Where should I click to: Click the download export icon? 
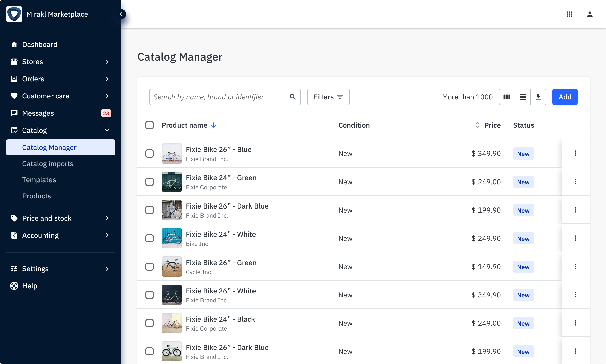(x=538, y=97)
